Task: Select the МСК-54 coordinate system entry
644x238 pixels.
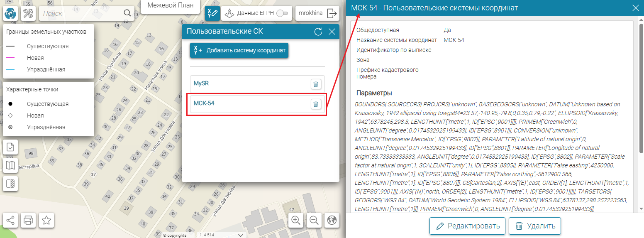Action: (204, 103)
